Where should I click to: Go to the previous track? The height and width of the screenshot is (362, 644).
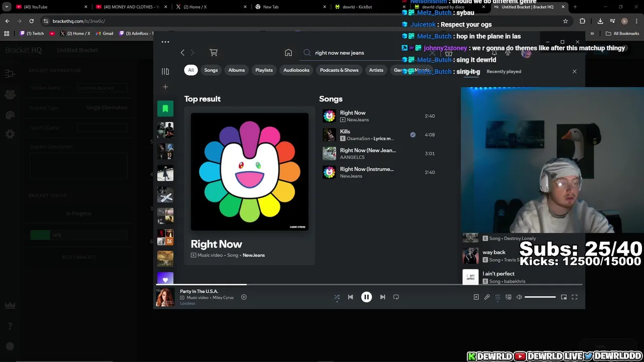pos(350,297)
